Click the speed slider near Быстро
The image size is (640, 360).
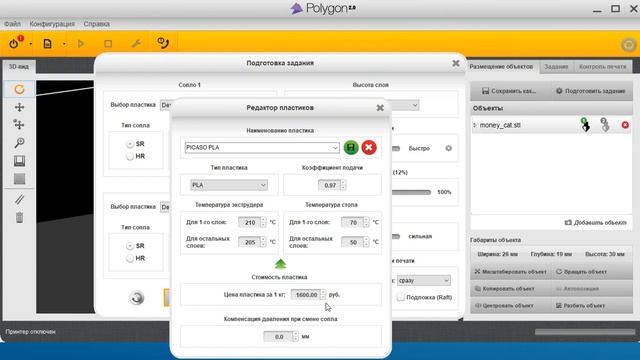(396, 149)
